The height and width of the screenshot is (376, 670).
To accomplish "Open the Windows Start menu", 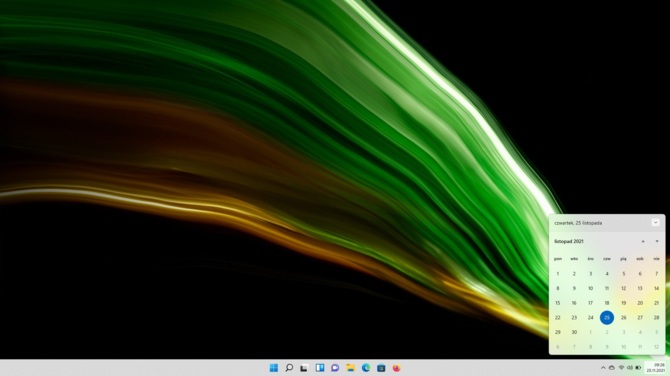I will (x=274, y=368).
